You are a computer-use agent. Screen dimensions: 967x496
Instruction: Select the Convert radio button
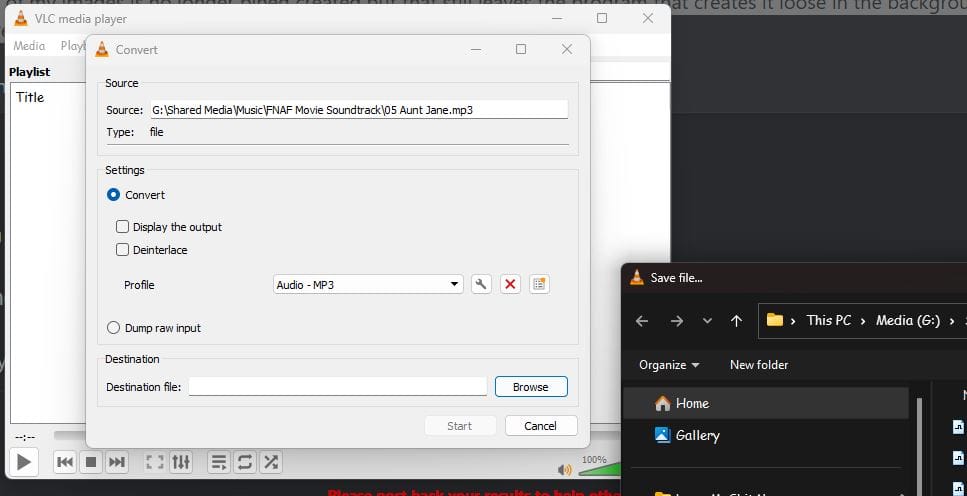point(113,195)
